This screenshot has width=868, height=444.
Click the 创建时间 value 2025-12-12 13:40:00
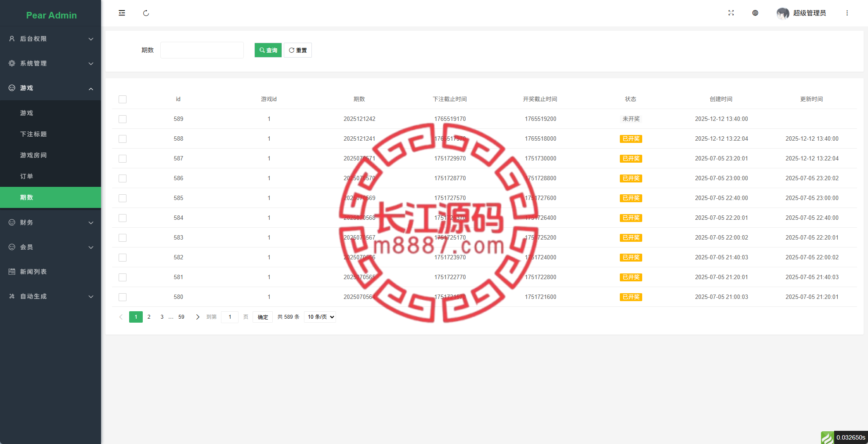tap(721, 119)
